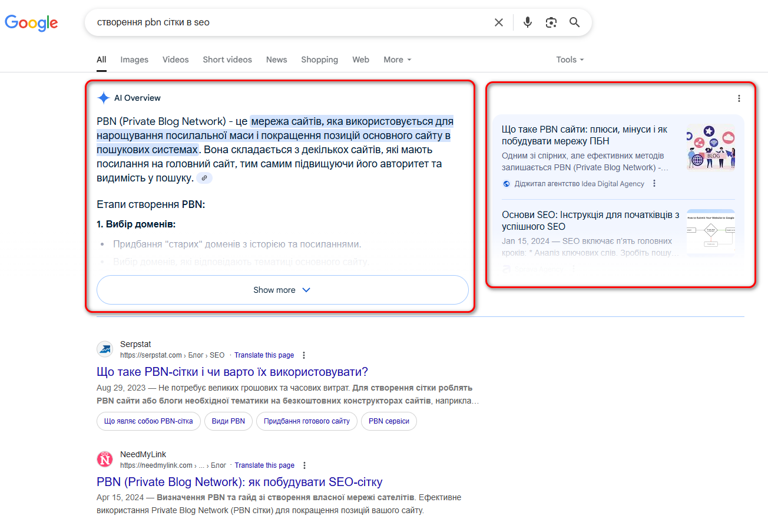The width and height of the screenshot is (768, 532).
Task: Submit search with the magnifier icon
Action: pos(575,22)
